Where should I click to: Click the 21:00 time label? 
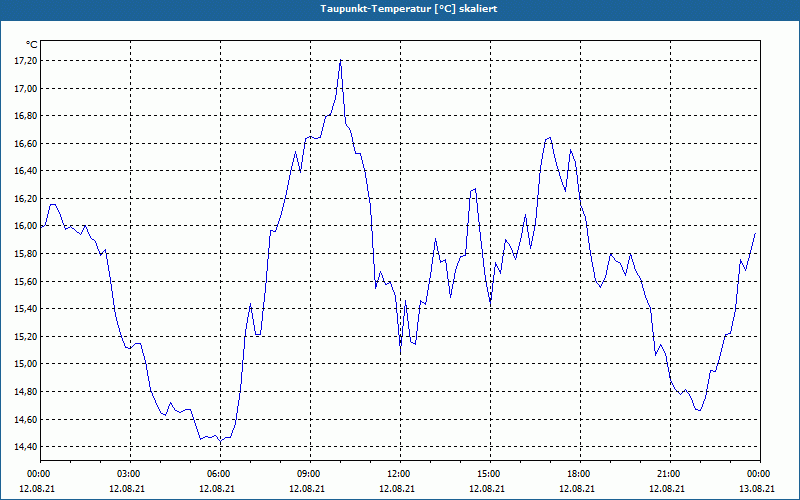click(670, 474)
